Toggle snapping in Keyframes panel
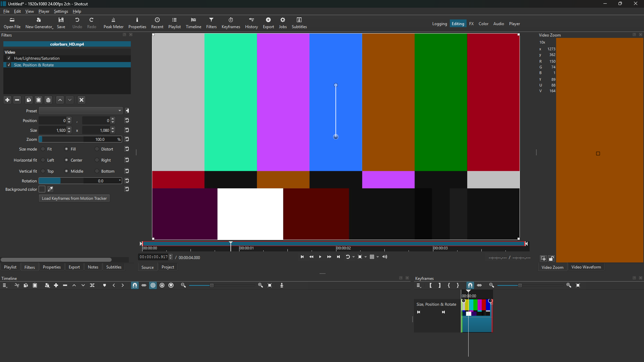Viewport: 644px width, 362px height. pyautogui.click(x=470, y=285)
